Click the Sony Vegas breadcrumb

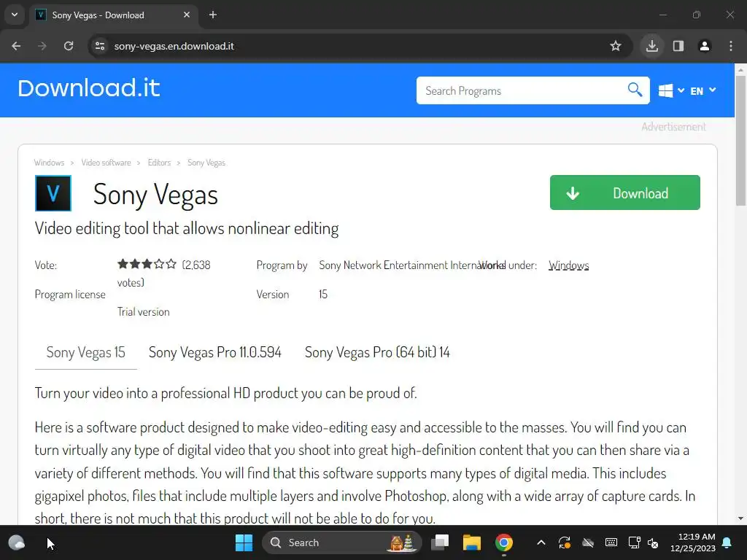coord(206,163)
